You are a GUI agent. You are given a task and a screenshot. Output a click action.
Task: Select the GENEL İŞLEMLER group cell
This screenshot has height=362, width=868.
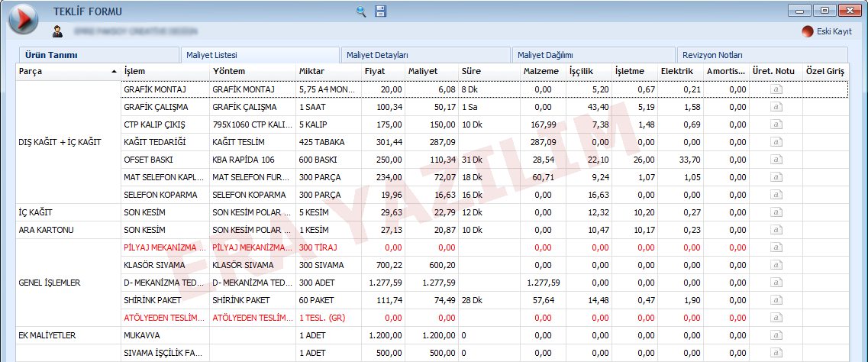click(50, 283)
